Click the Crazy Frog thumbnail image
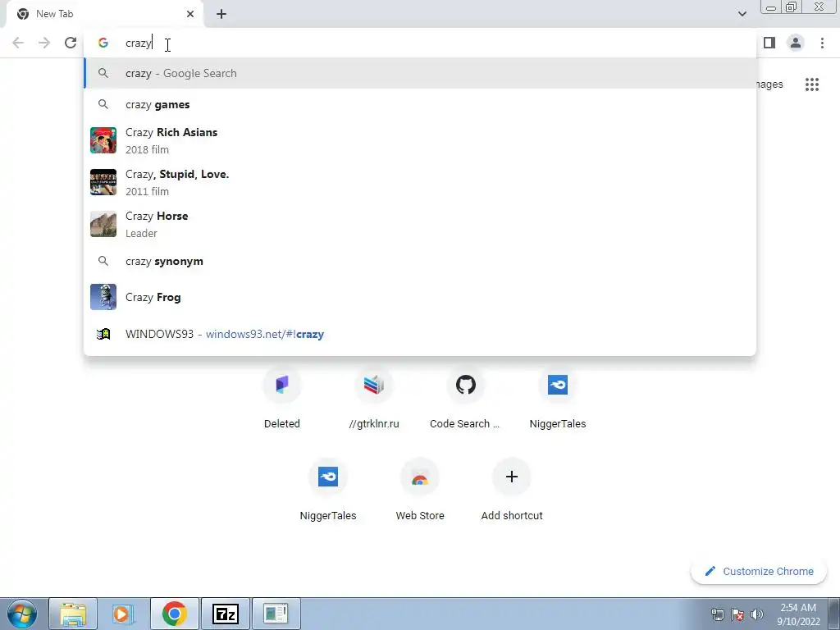 103,297
